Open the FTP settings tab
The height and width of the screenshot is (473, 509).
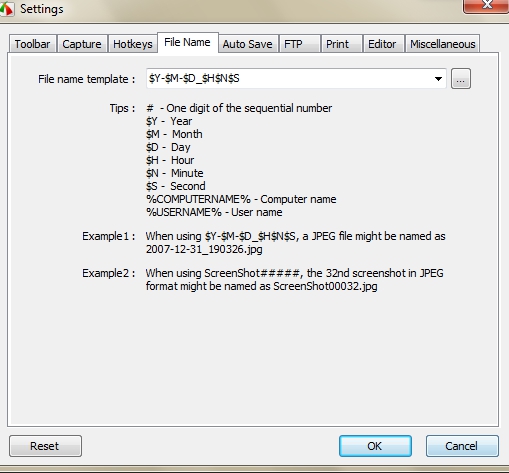(x=300, y=44)
